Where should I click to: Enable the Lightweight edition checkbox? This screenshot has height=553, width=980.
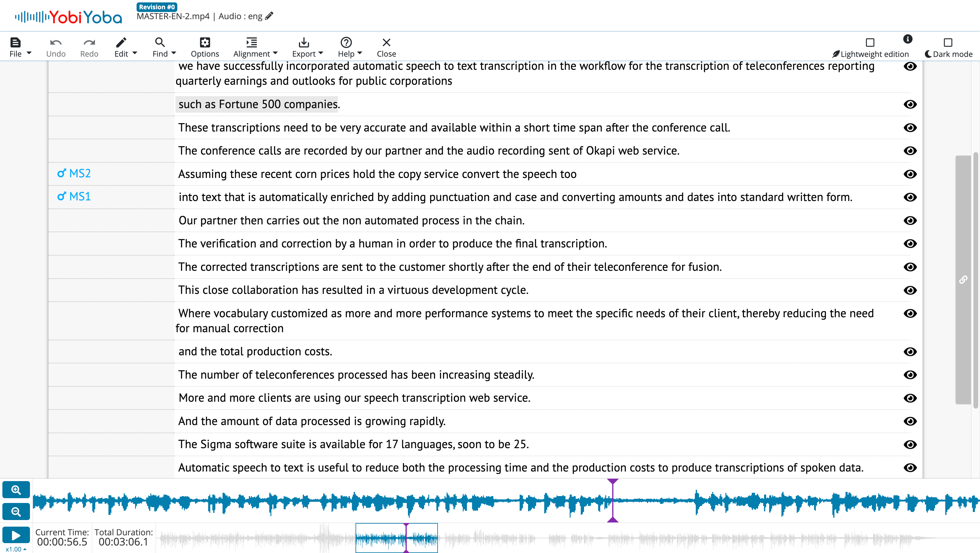[870, 42]
